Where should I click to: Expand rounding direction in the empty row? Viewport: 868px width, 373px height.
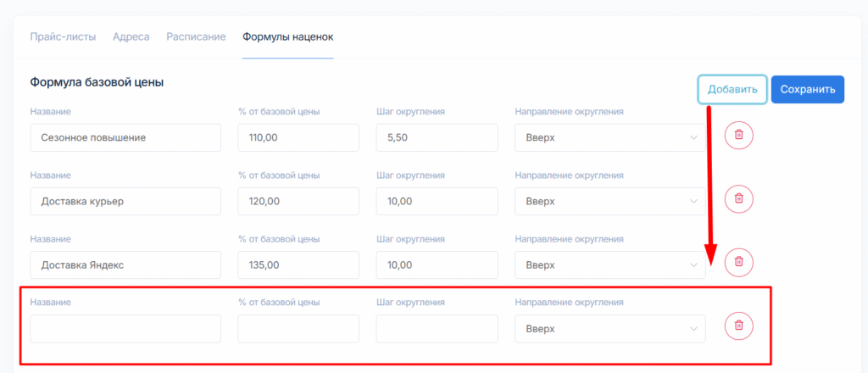click(609, 329)
